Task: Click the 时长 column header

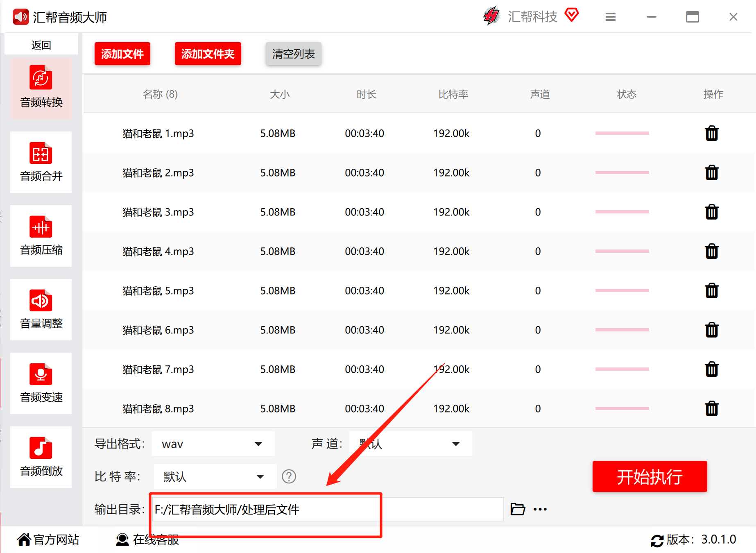Action: click(x=367, y=94)
